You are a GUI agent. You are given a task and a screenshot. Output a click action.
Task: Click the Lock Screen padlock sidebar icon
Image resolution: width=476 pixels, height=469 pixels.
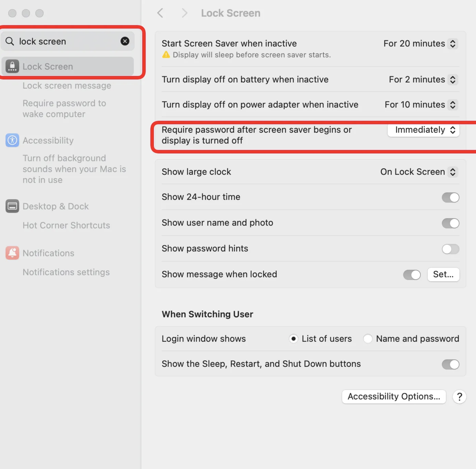point(12,66)
